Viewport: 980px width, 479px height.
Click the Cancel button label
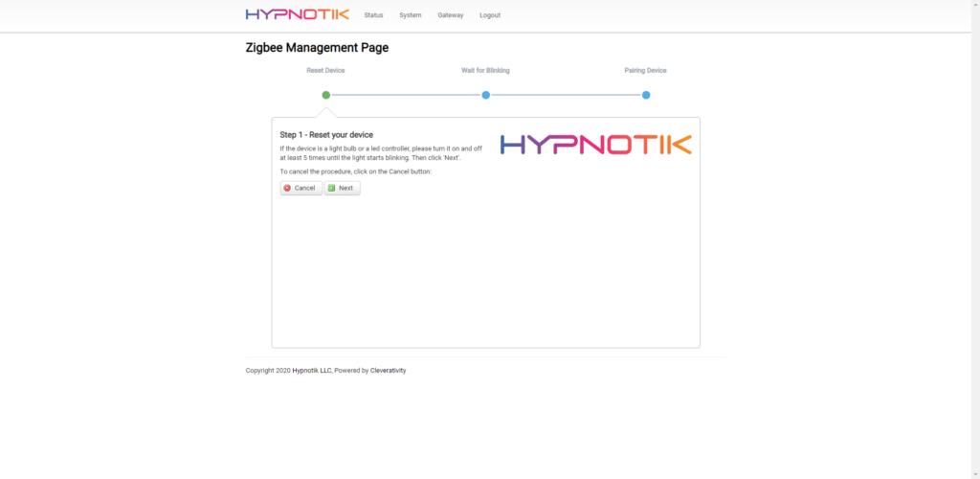(x=305, y=188)
